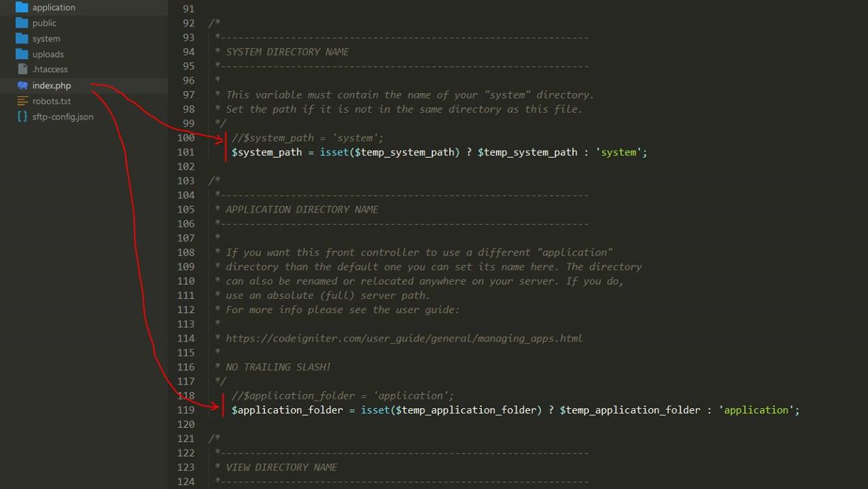
Task: Open the application folder icon in sidebar
Action: [x=22, y=7]
